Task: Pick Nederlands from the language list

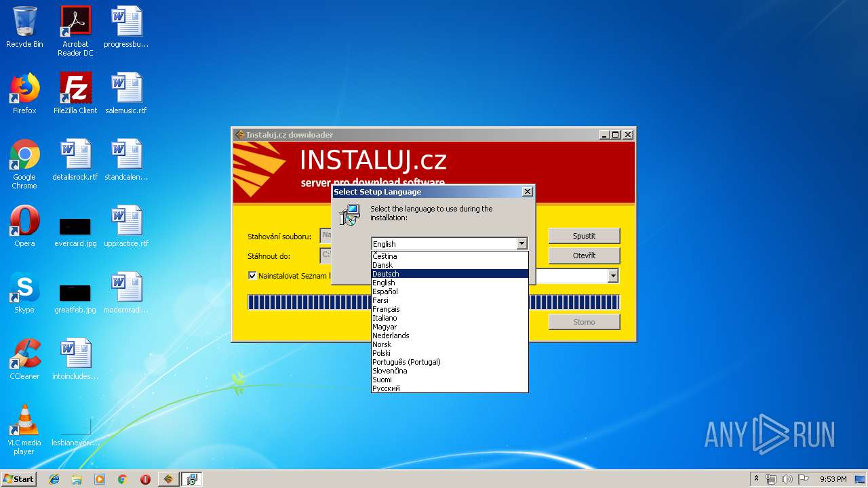Action: (450, 335)
